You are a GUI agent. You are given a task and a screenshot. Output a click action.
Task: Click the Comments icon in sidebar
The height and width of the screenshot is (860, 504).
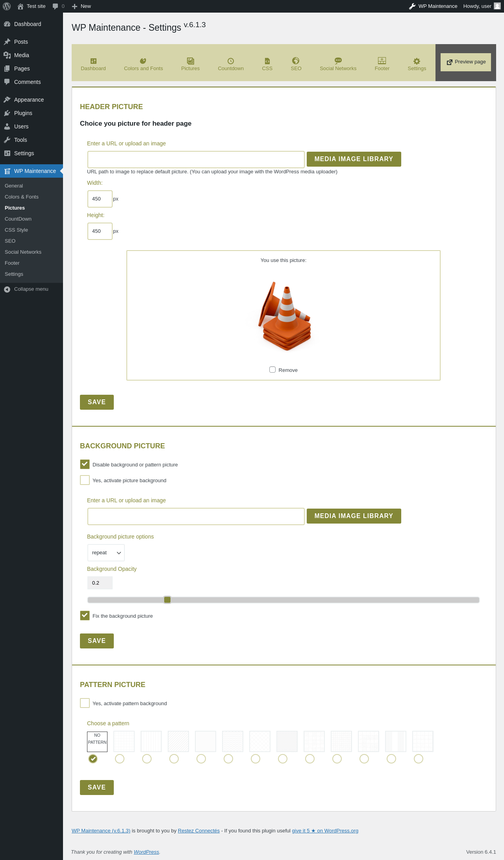coord(7,82)
